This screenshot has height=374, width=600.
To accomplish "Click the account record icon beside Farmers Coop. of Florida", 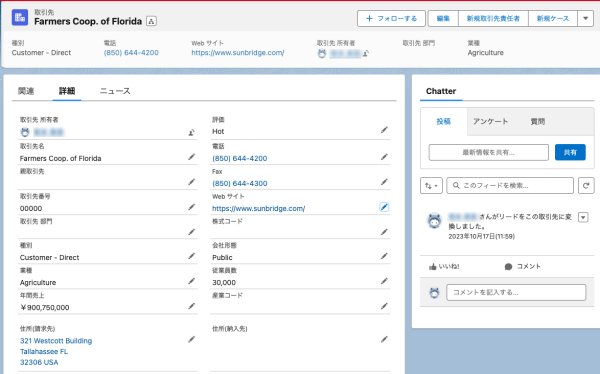I will [x=20, y=18].
